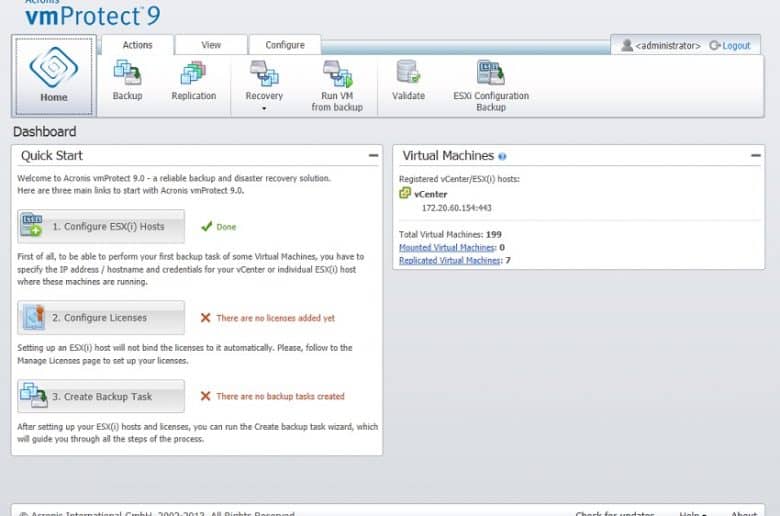The image size is (780, 516).
Task: Collapse the Quick Start panel
Action: click(373, 156)
